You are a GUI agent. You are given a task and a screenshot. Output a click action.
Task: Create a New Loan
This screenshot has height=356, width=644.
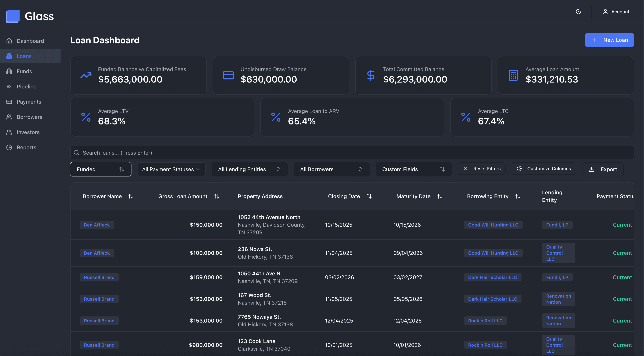tap(609, 40)
